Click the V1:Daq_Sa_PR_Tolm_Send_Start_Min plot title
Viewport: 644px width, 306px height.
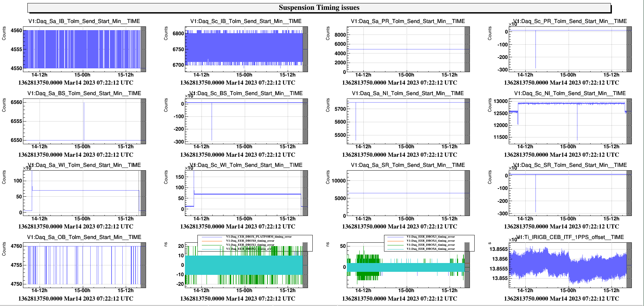[x=408, y=21]
